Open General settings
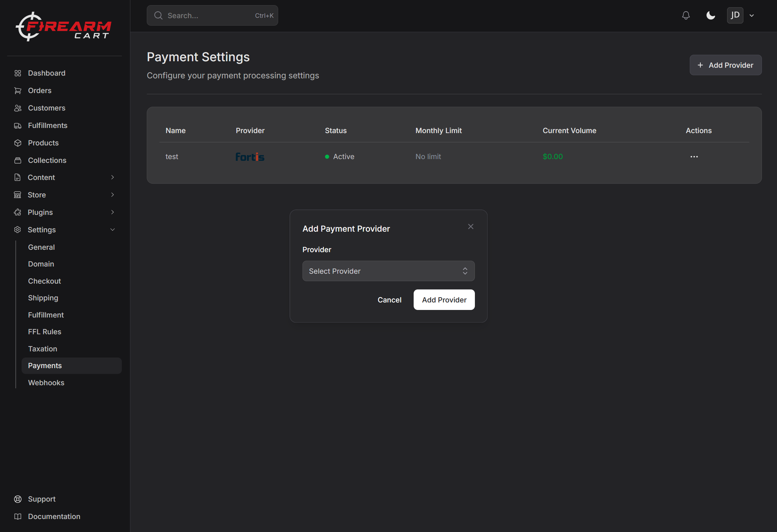The image size is (777, 532). (x=41, y=247)
